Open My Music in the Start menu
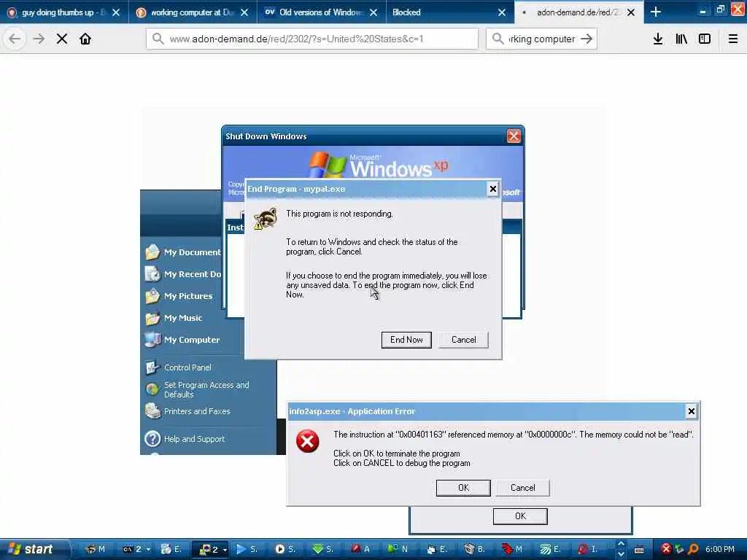Screen dimensions: 747x560 click(174, 318)
